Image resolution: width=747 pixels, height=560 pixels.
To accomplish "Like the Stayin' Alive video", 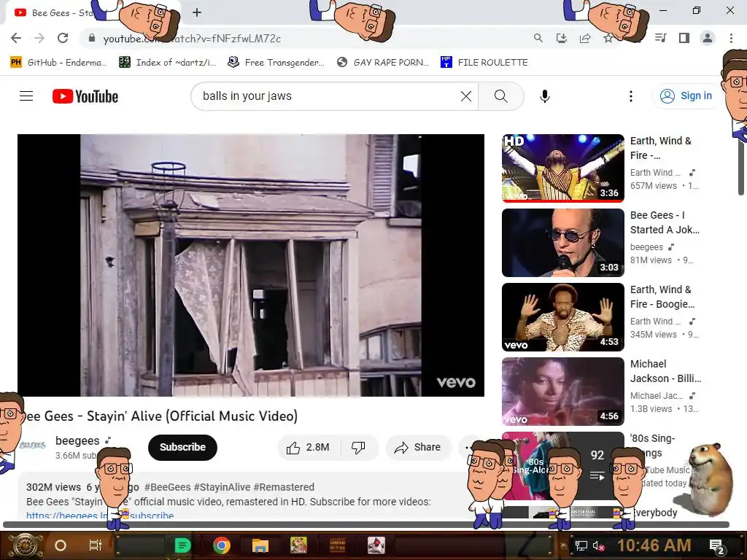I will [309, 447].
